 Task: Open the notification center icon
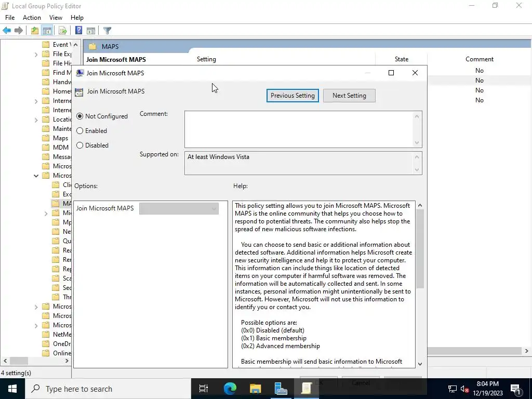pos(515,389)
